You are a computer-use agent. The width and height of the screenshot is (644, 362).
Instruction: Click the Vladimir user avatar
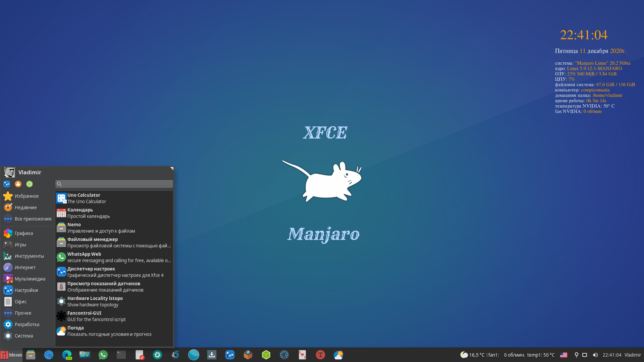[9, 172]
